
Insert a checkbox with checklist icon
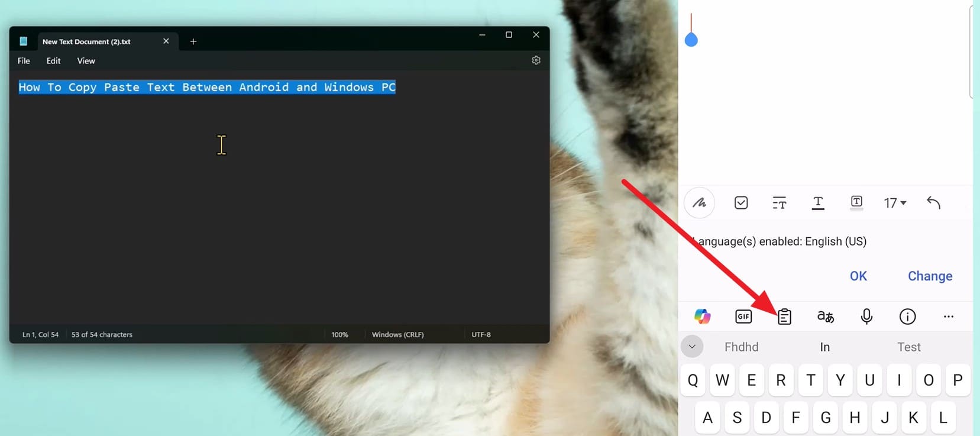point(741,203)
